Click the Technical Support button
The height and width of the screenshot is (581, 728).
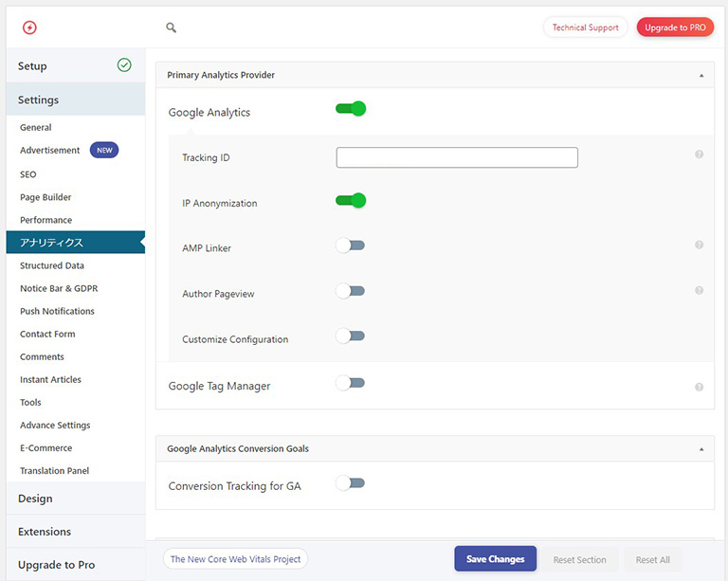pos(586,27)
